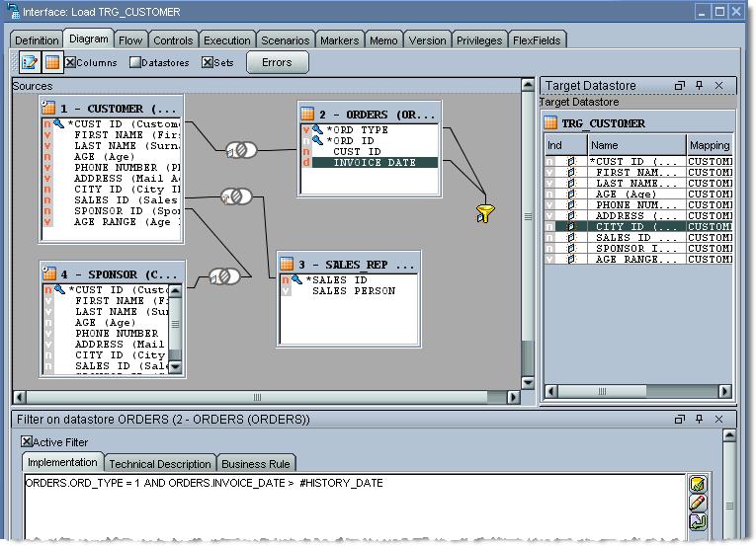The image size is (756, 546).
Task: Click the Sources pane vertical scrollbar up arrow
Action: [x=528, y=85]
